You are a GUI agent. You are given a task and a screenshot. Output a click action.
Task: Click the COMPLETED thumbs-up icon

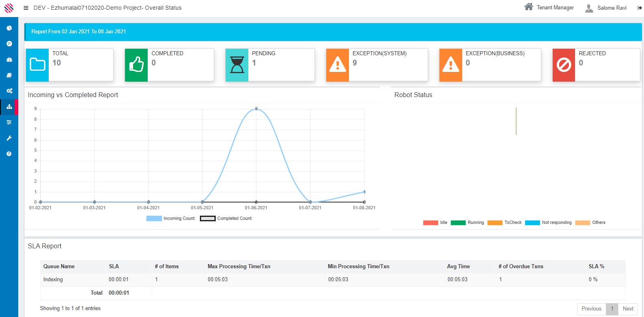(136, 65)
